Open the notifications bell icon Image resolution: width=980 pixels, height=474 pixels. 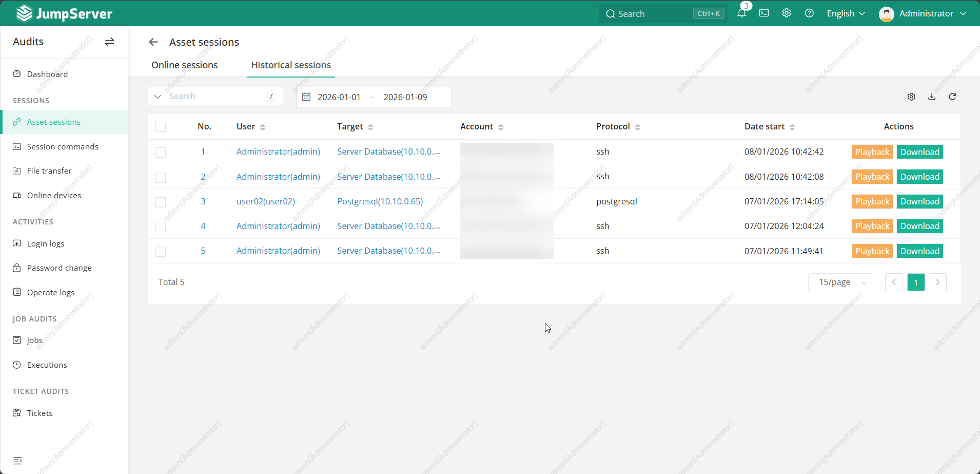[x=741, y=13]
